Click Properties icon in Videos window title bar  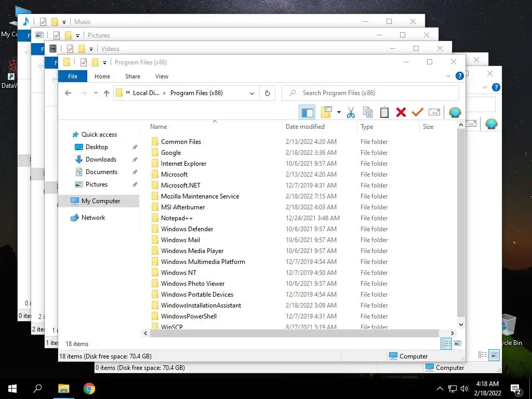coord(70,48)
